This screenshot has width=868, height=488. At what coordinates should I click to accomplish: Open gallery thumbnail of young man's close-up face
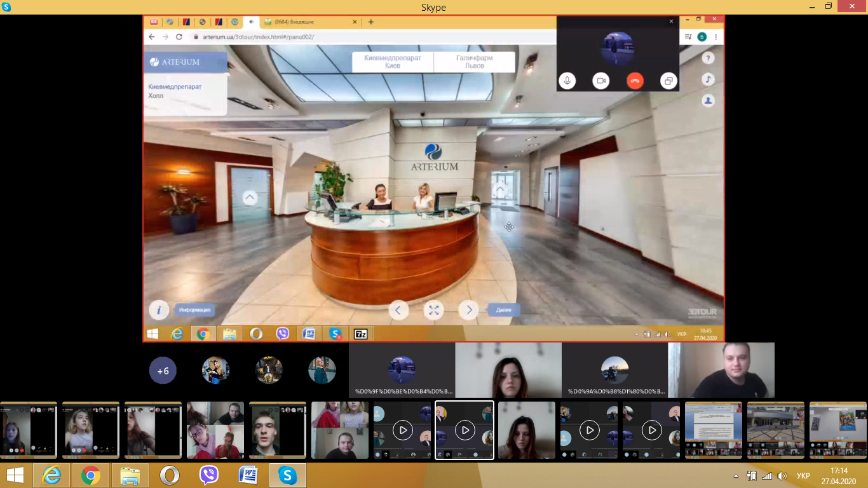click(x=278, y=430)
